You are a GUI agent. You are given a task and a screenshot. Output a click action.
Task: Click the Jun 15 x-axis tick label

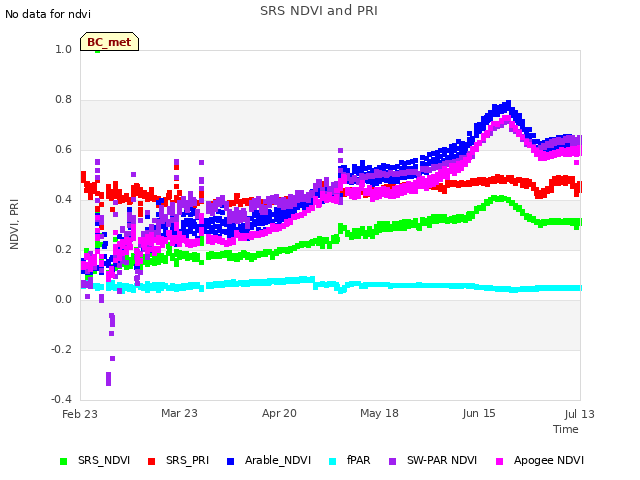479,413
